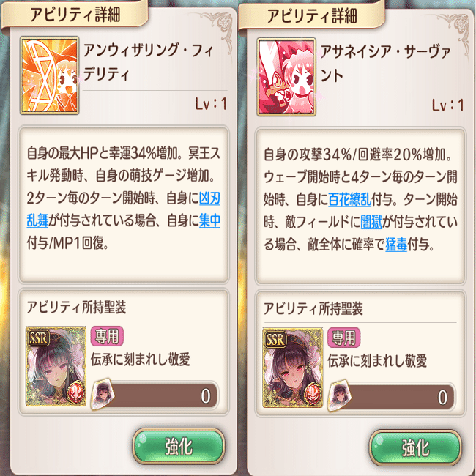
Task: Tap the 専用 badge in the right panel
Action: coord(343,338)
